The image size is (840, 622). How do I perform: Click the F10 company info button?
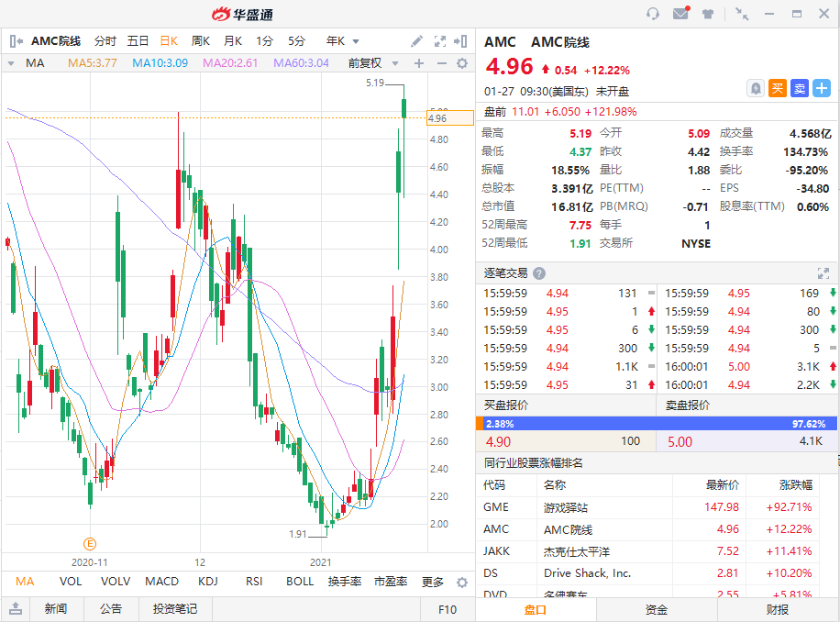pyautogui.click(x=448, y=610)
